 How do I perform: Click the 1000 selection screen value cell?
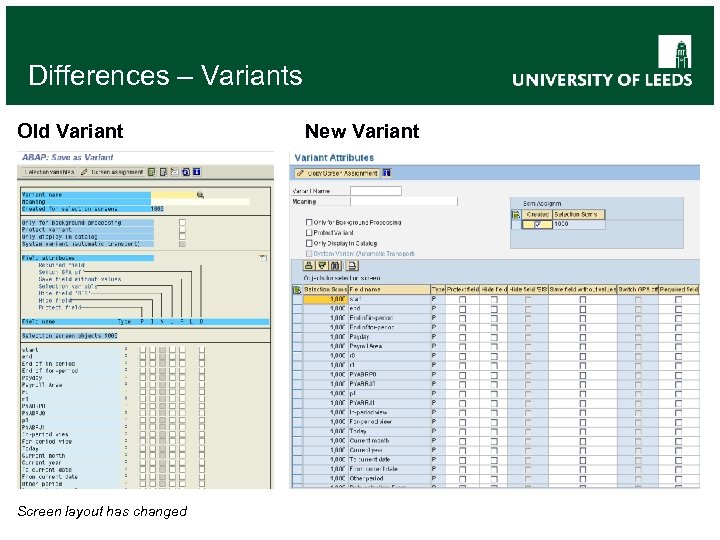tap(579, 224)
